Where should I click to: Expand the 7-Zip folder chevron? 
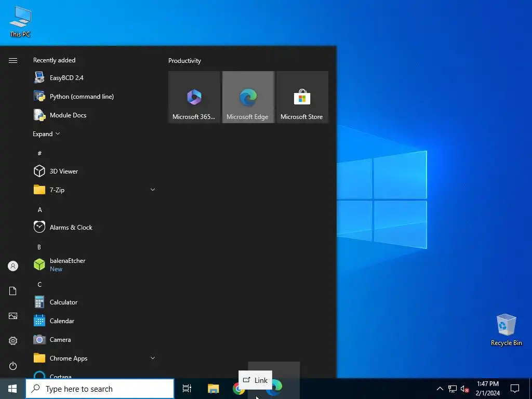click(x=153, y=190)
